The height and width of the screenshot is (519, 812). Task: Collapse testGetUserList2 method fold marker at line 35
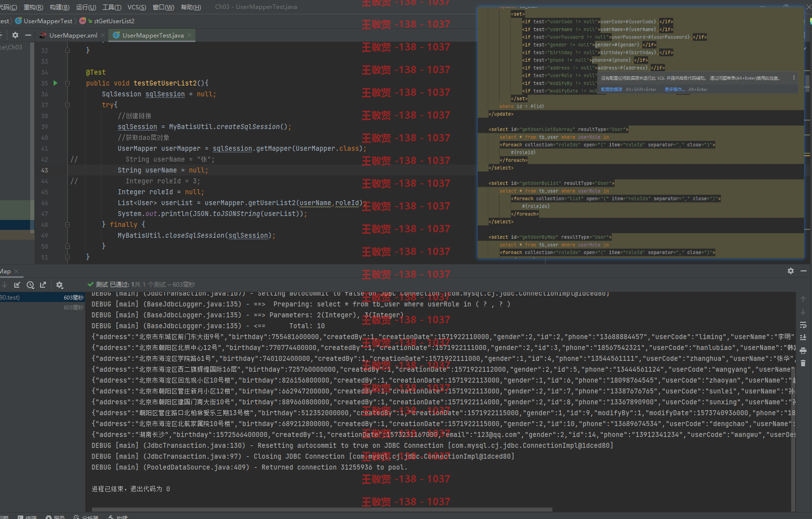coord(67,83)
